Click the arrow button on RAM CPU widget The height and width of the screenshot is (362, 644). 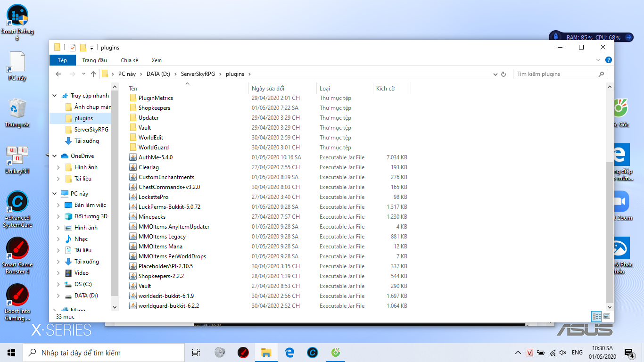pyautogui.click(x=628, y=37)
